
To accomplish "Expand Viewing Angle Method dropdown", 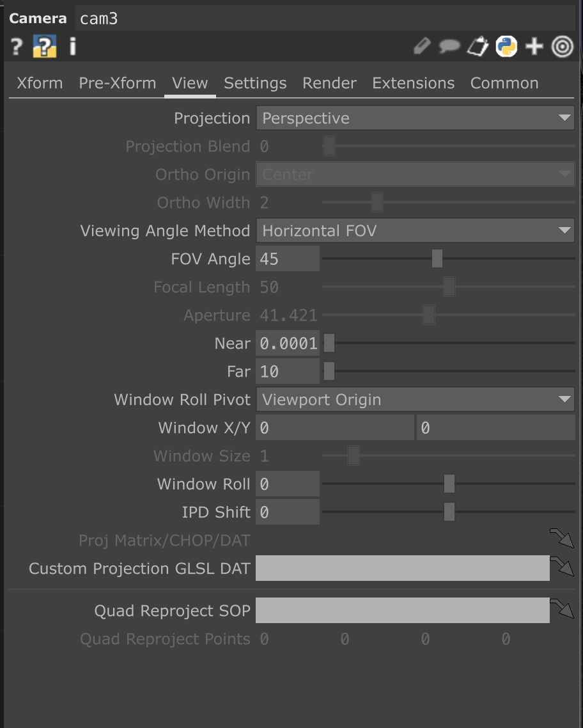I will coord(415,231).
